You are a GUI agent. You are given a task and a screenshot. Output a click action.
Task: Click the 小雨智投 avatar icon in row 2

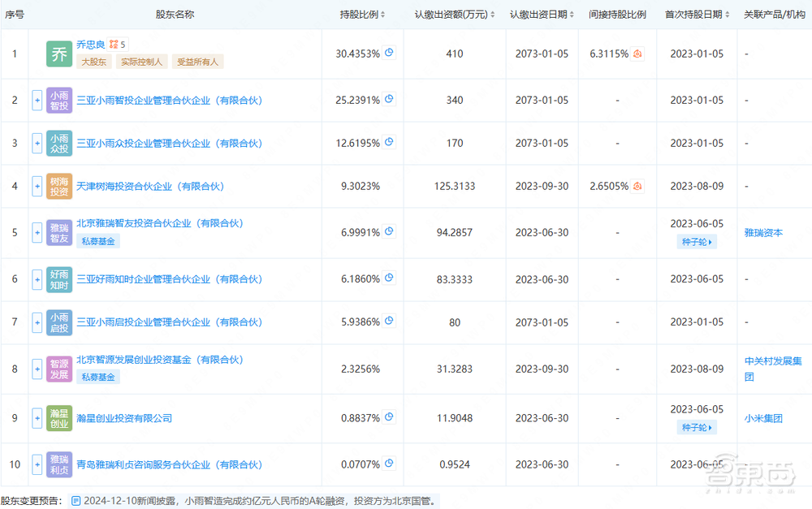click(58, 100)
